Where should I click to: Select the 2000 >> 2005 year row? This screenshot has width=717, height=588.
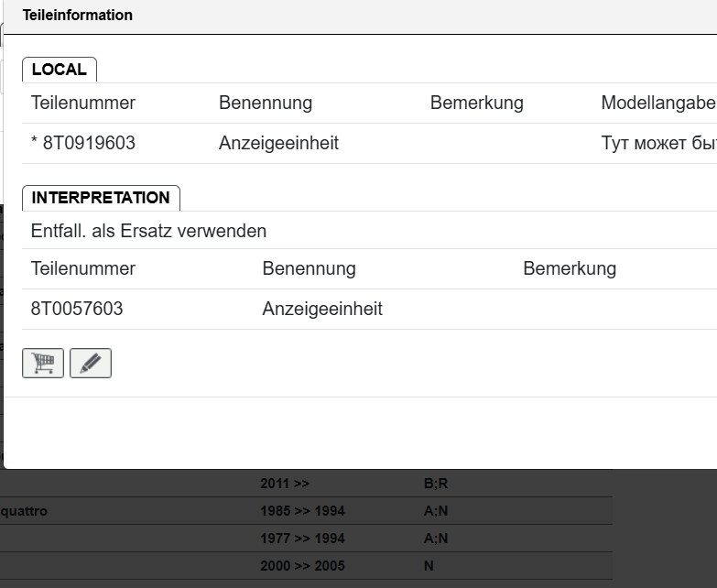(x=302, y=566)
